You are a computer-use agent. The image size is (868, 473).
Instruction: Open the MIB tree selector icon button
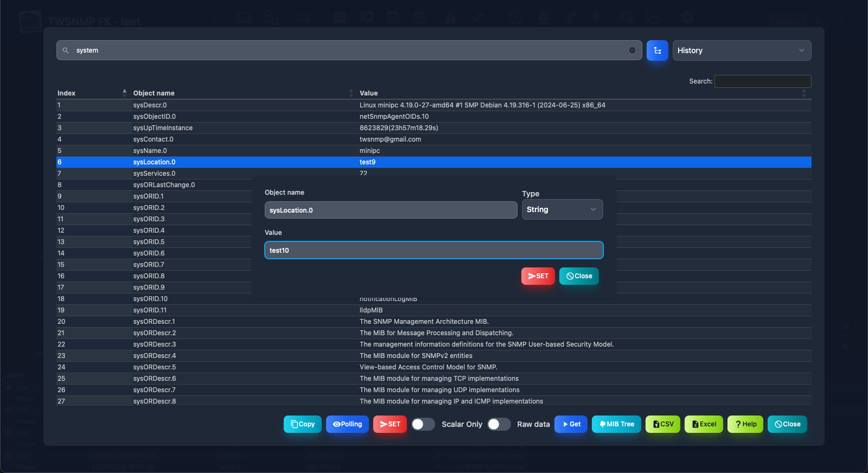657,50
